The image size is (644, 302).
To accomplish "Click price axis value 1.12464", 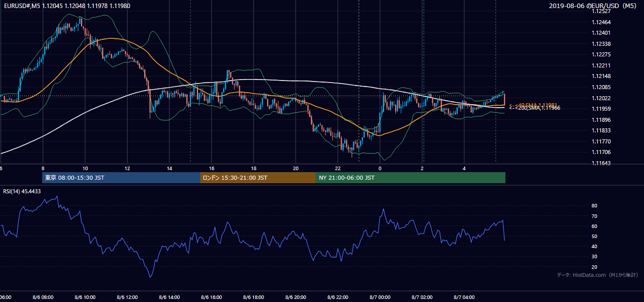I will click(602, 22).
